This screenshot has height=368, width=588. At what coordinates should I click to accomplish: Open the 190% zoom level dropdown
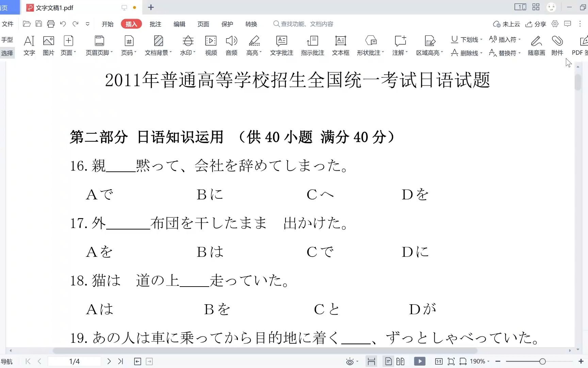pos(479,361)
